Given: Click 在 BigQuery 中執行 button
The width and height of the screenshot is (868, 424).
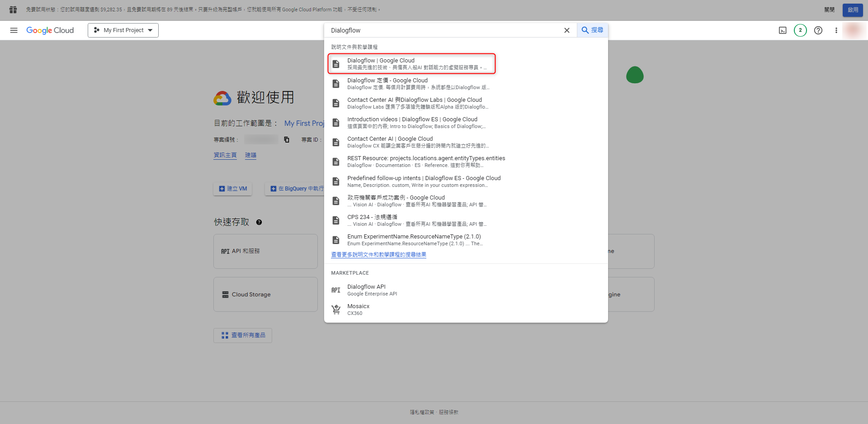Looking at the screenshot, I should coord(295,189).
